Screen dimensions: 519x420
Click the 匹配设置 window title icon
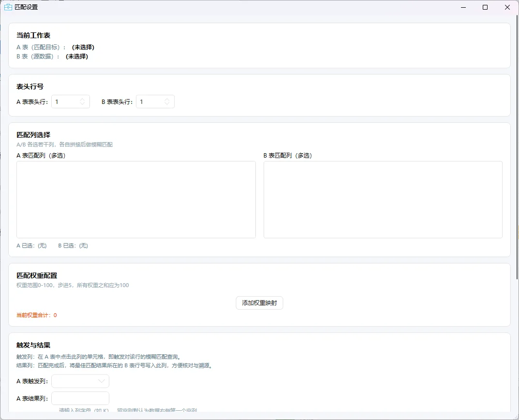coord(8,7)
